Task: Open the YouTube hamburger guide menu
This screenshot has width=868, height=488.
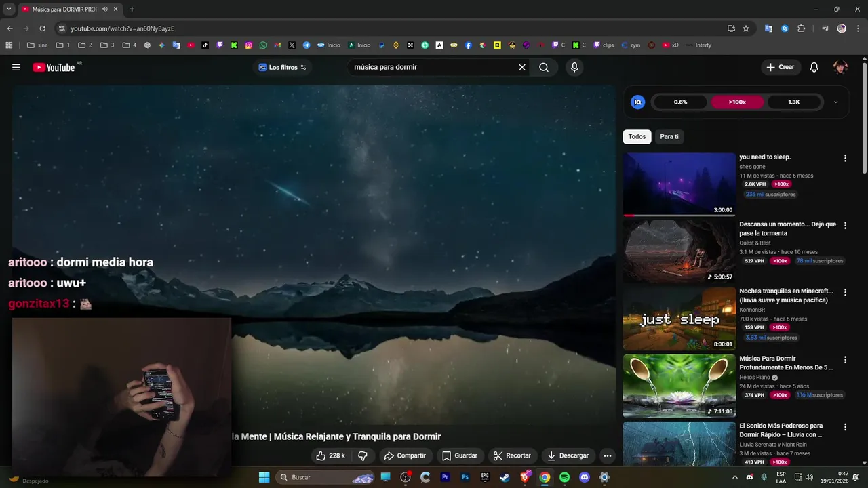Action: pos(16,67)
